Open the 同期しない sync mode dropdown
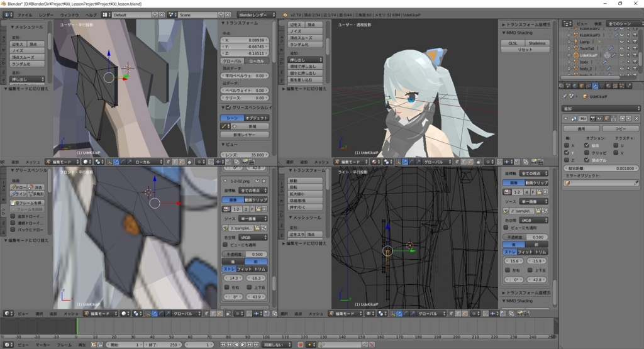The height and width of the screenshot is (349, 644). 277,345
